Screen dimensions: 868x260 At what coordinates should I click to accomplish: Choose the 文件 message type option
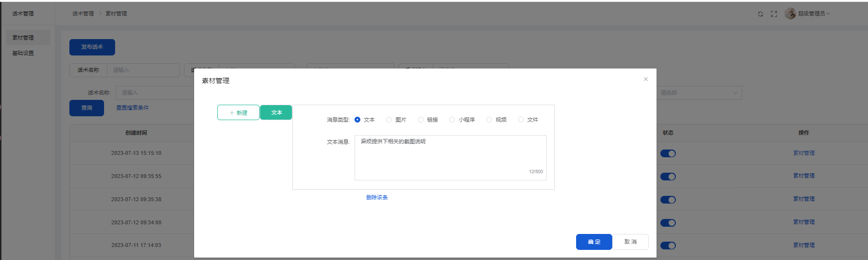(521, 120)
